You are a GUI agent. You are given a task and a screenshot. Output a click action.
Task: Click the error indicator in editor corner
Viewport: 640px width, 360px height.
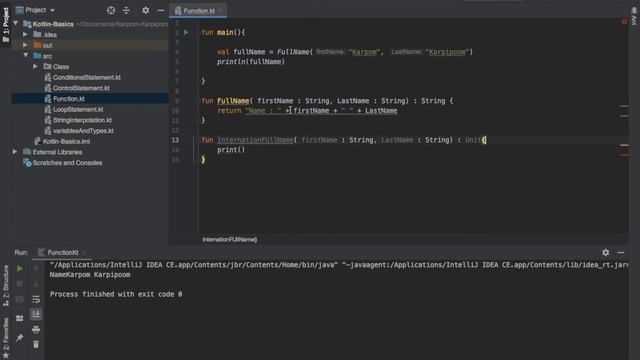[624, 21]
